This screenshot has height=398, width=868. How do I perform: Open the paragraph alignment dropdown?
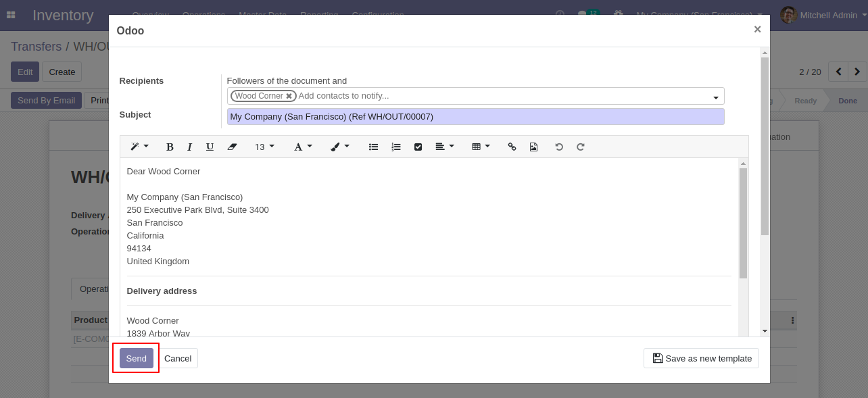coord(444,147)
